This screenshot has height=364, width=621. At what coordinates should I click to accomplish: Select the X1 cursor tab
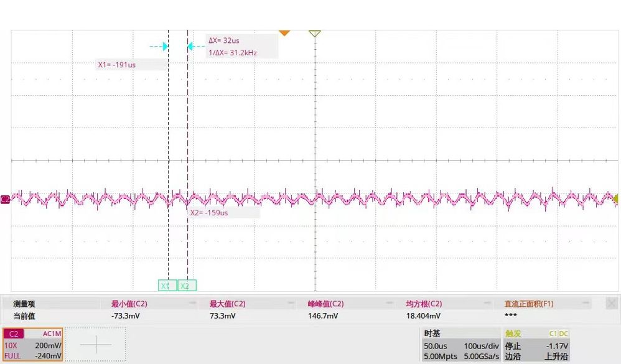tap(166, 286)
